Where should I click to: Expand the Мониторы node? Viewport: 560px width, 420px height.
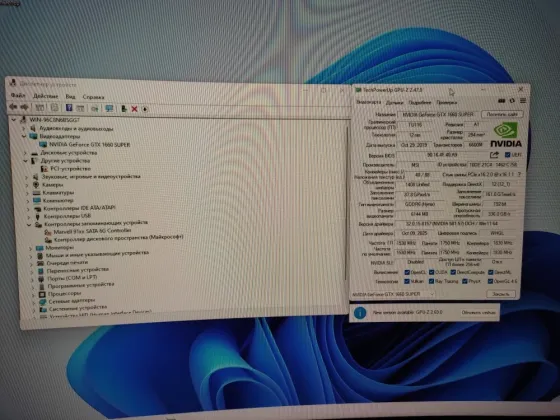click(31, 248)
